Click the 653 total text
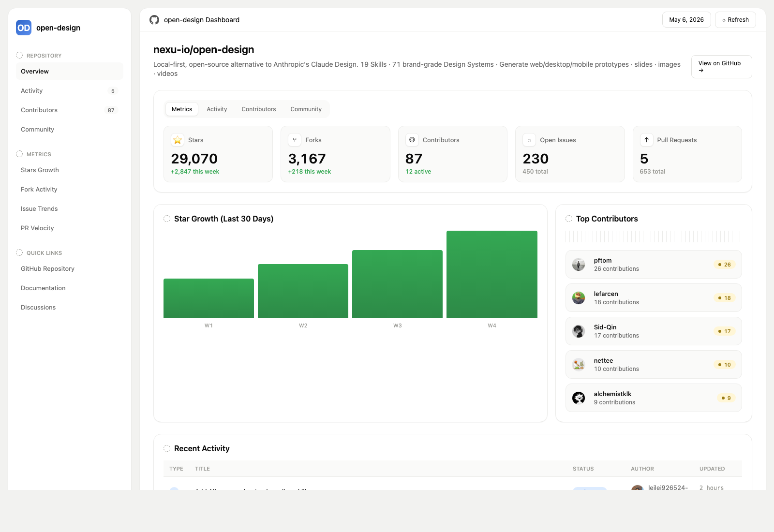 (x=652, y=172)
